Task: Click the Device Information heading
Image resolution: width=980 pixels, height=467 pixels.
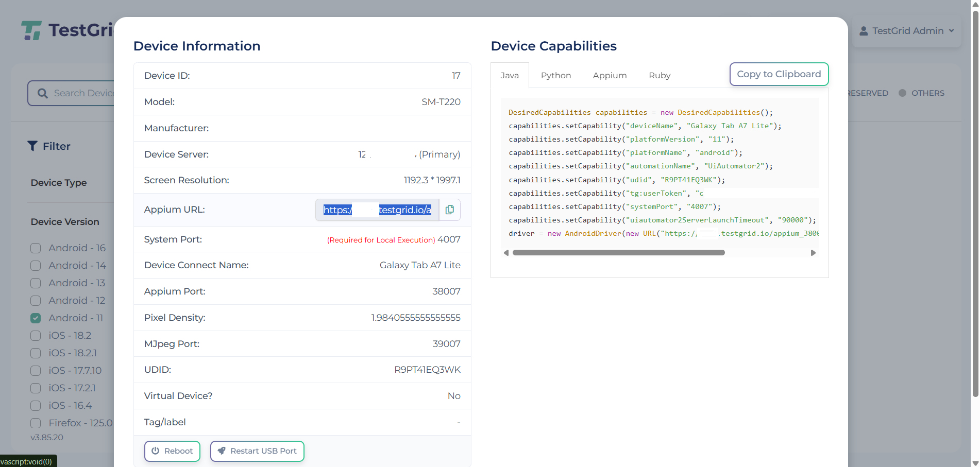Action: [197, 46]
